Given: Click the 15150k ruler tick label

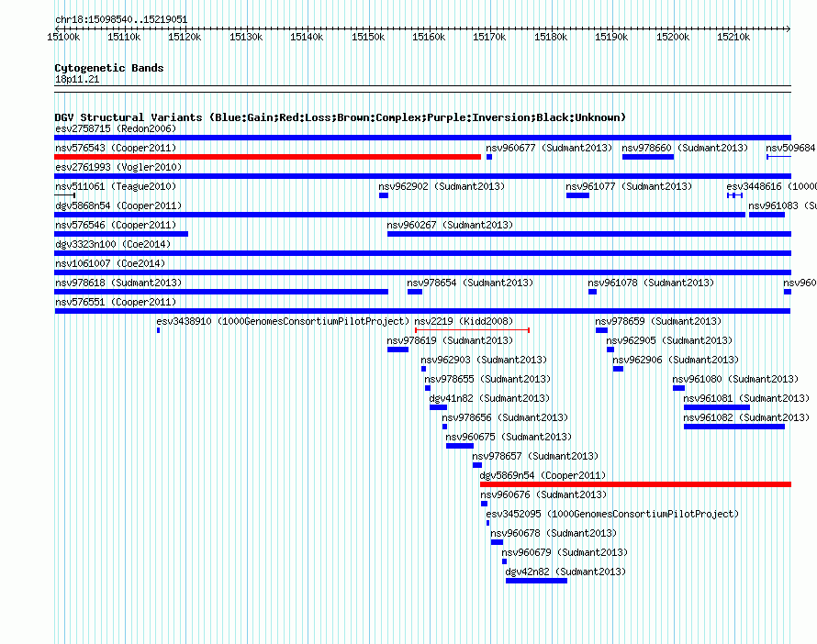Looking at the screenshot, I should (368, 37).
